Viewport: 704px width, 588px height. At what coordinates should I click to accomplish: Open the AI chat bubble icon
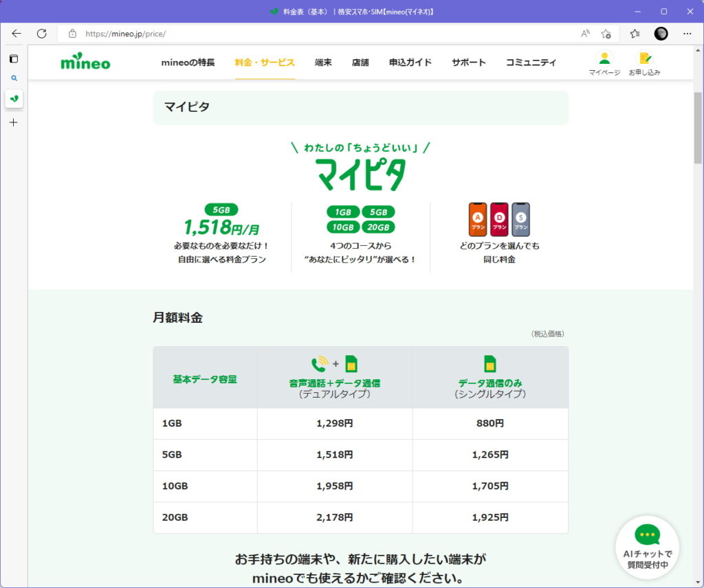click(647, 547)
